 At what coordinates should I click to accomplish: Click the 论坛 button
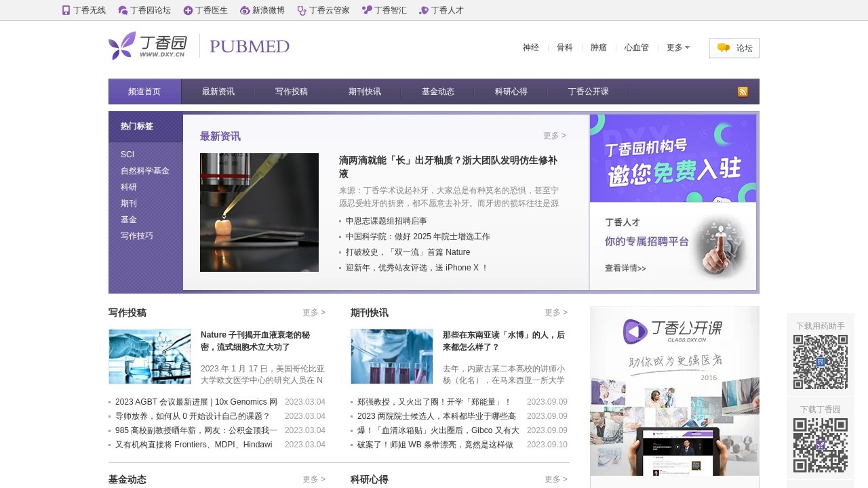pyautogui.click(x=734, y=48)
